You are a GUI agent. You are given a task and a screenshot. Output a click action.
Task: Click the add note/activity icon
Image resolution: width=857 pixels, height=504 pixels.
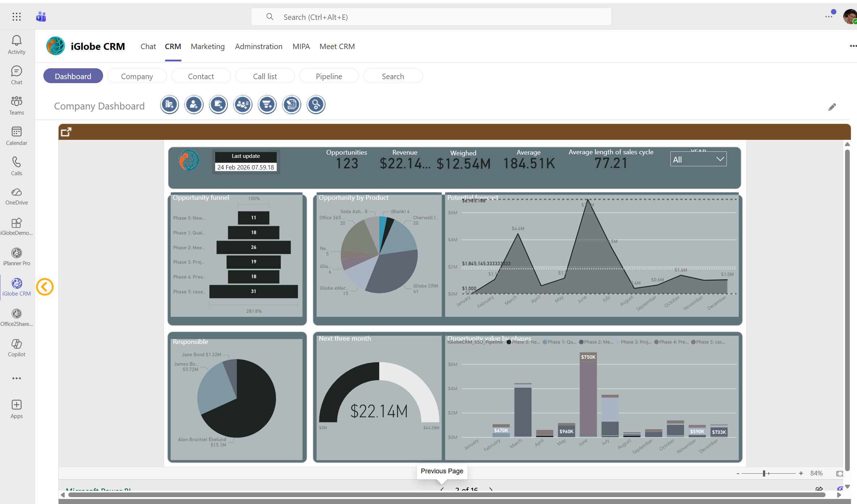coord(218,105)
